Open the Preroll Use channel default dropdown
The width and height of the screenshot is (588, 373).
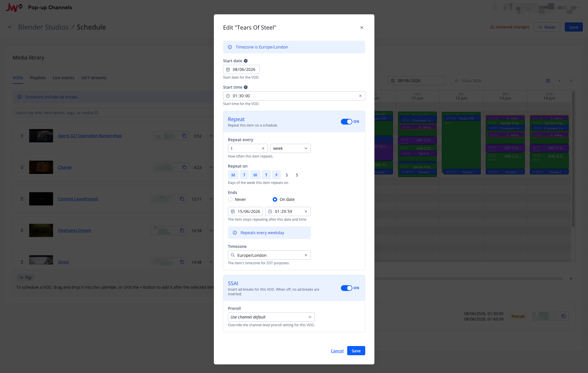pos(271,317)
